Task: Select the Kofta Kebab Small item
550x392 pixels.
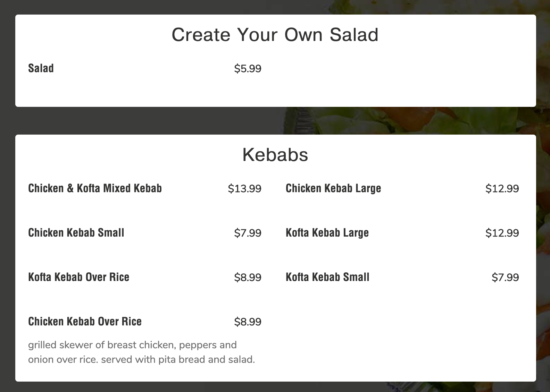Action: (327, 277)
